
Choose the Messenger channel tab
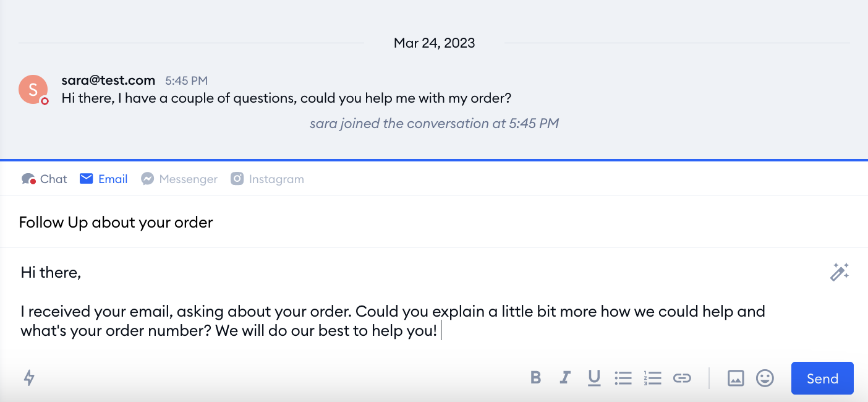click(x=179, y=179)
